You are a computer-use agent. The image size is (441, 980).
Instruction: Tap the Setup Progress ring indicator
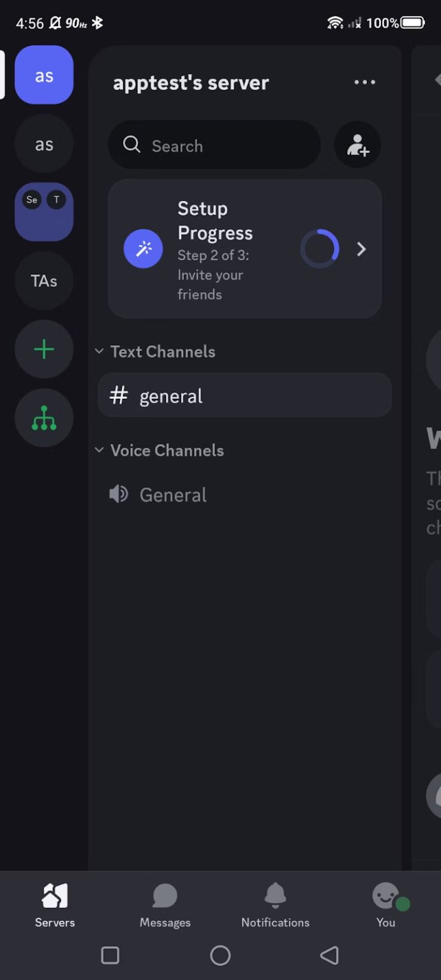pos(320,248)
